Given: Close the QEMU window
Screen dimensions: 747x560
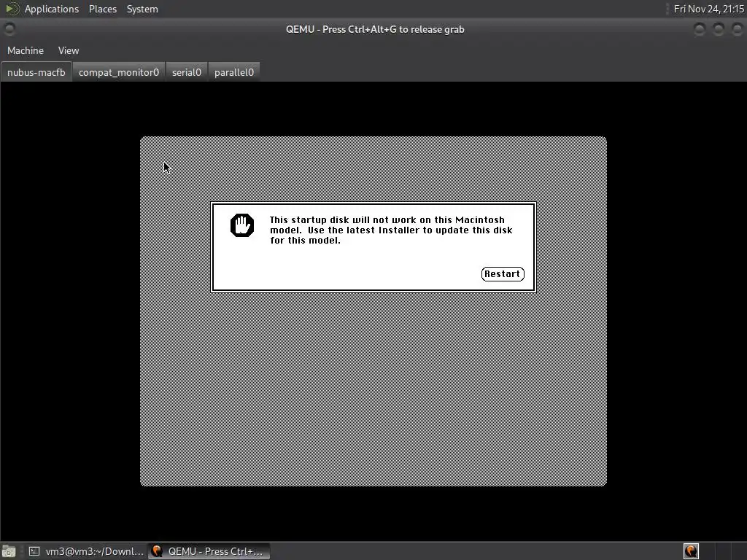Looking at the screenshot, I should [737, 29].
